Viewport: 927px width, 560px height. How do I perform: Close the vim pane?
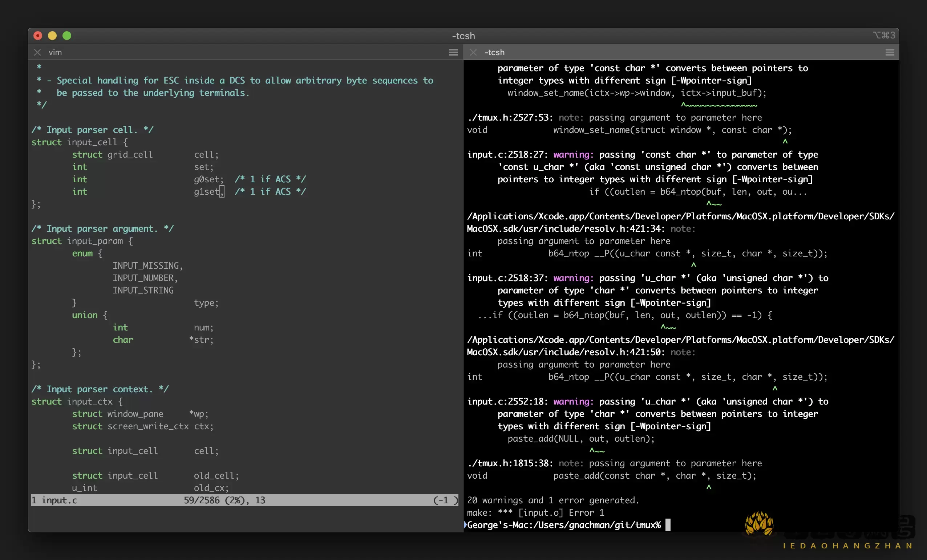pyautogui.click(x=37, y=52)
